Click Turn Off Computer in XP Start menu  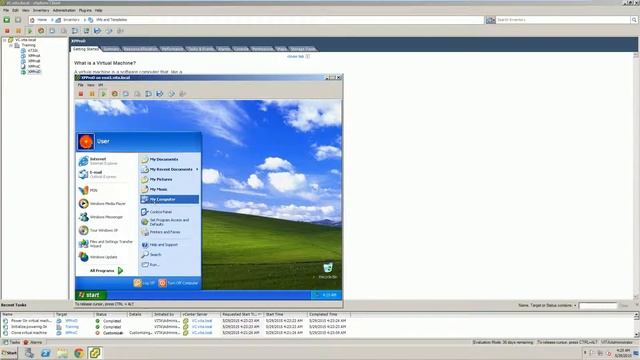pyautogui.click(x=178, y=283)
